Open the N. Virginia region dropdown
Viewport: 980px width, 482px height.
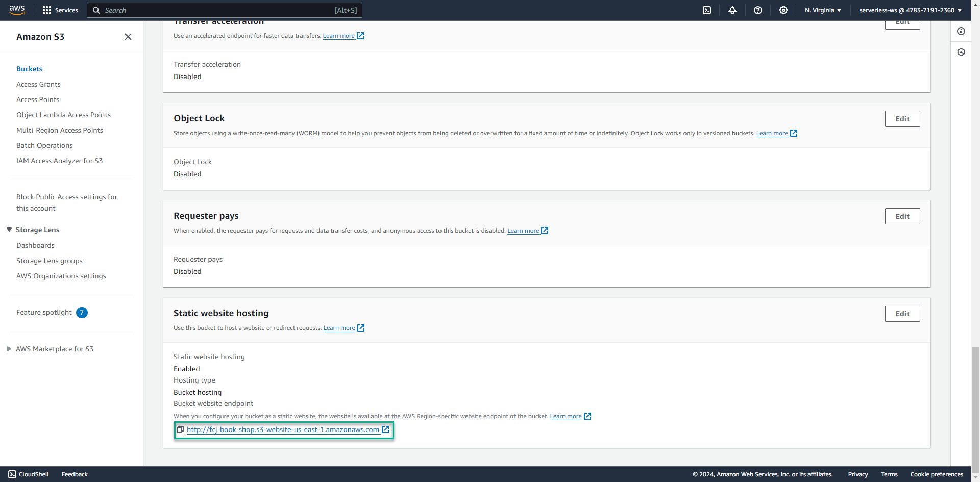click(823, 10)
